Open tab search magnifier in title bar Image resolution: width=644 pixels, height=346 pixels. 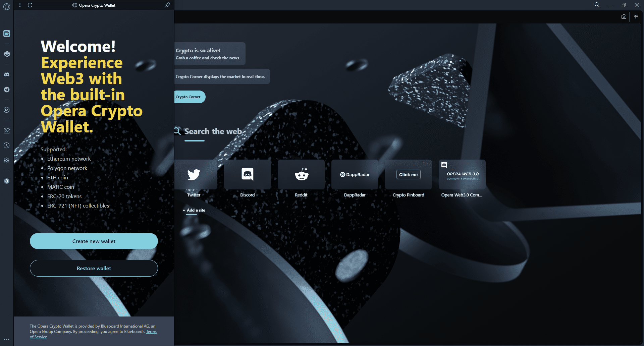tap(597, 5)
